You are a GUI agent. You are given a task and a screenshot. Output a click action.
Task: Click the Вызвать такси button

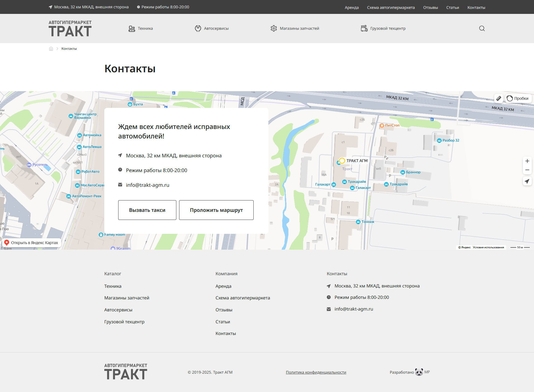coord(147,210)
